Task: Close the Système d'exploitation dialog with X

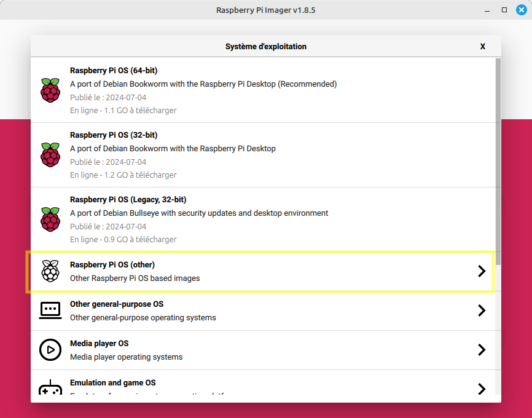Action: [x=482, y=47]
